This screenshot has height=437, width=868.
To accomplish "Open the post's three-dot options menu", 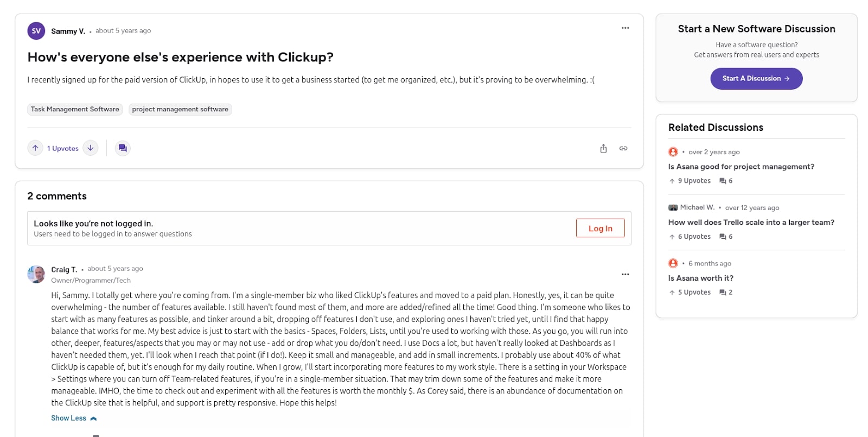I will [x=626, y=28].
